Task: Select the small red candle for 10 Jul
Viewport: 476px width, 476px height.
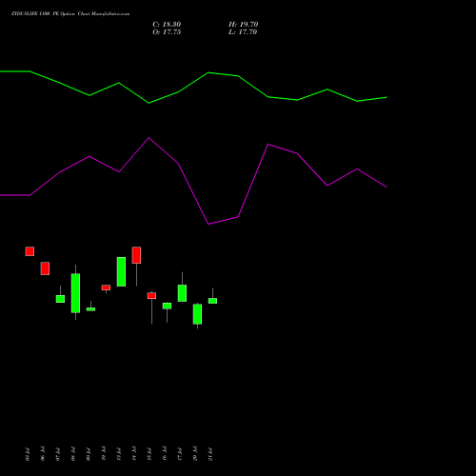Action: pyautogui.click(x=106, y=288)
